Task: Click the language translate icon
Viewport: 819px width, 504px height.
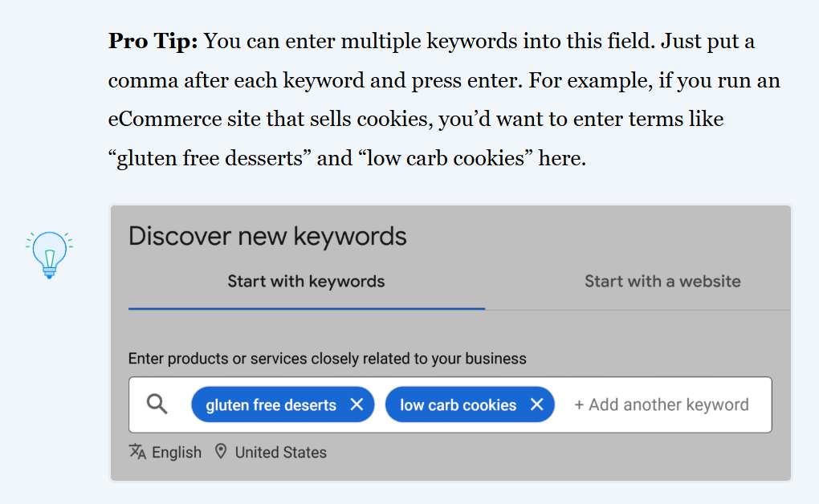Action: click(x=137, y=451)
